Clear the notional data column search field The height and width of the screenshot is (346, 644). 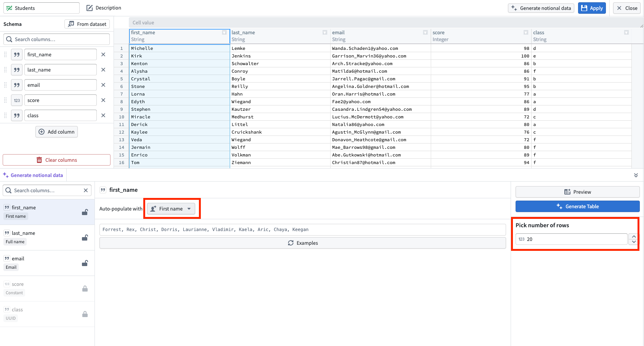(x=86, y=190)
